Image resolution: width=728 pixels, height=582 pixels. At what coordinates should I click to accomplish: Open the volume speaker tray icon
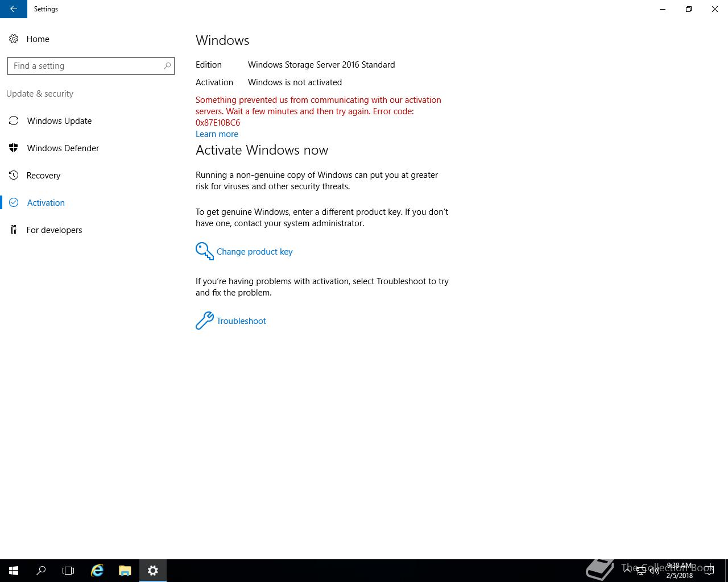click(654, 571)
